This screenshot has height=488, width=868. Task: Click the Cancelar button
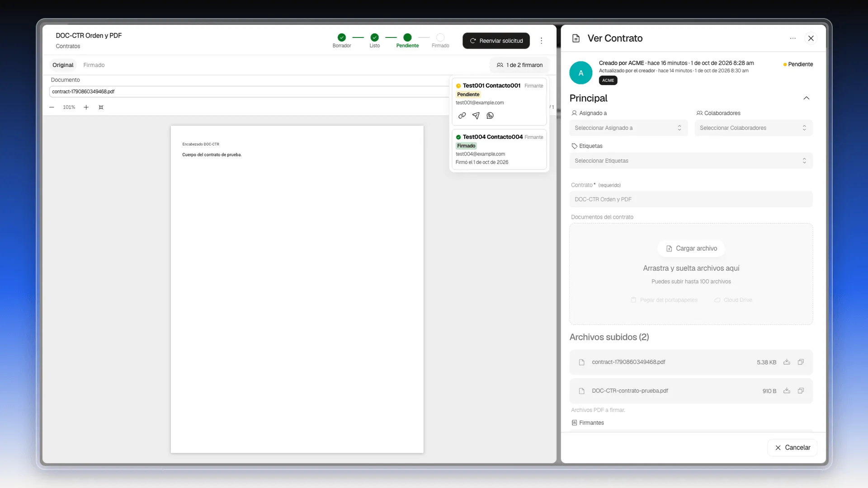(793, 448)
